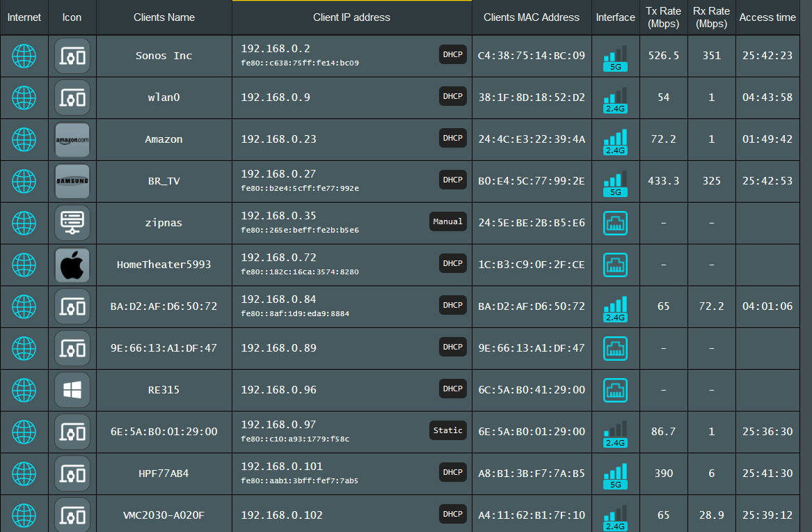Click internet globe icon for Amazon
The width and height of the screenshot is (812, 532).
point(24,140)
